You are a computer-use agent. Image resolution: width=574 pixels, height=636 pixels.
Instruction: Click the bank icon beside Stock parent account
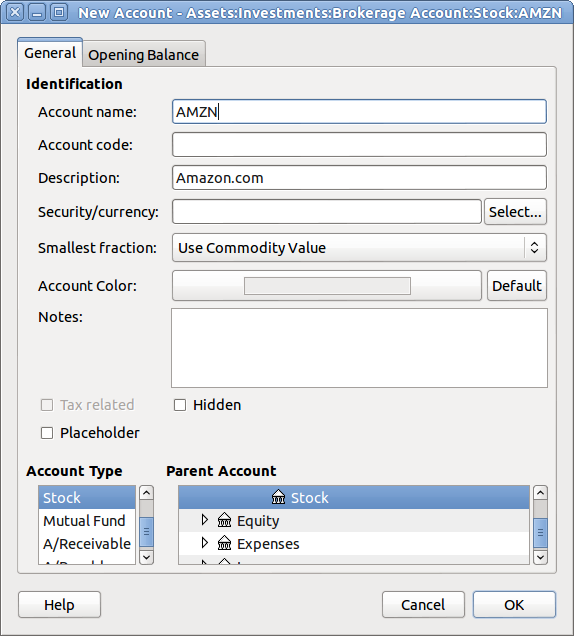(278, 497)
